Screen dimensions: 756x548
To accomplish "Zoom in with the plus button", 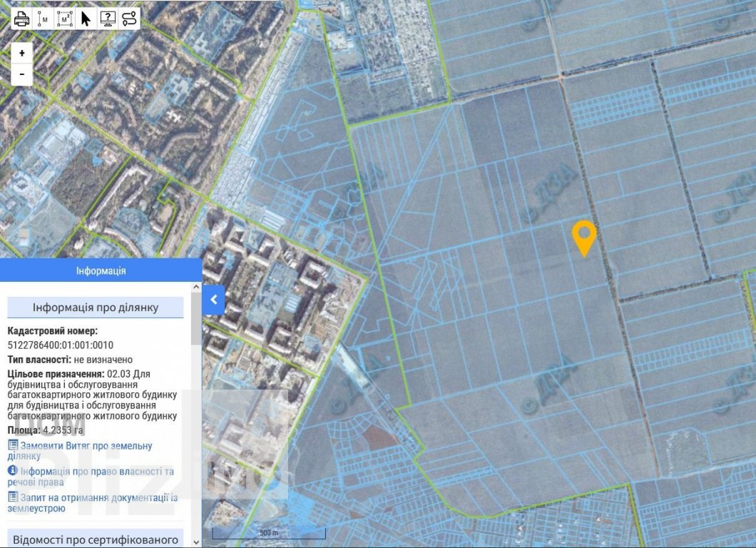I will tap(22, 54).
